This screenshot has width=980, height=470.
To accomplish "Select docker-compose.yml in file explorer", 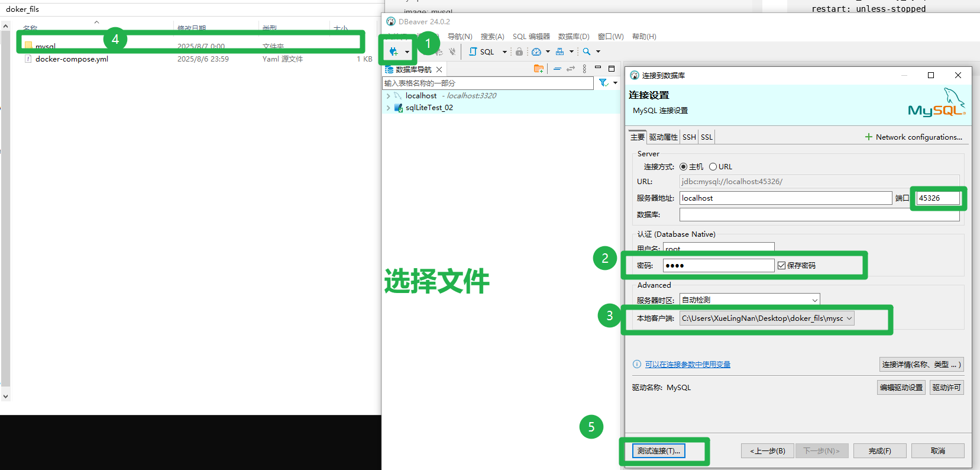I will [72, 59].
